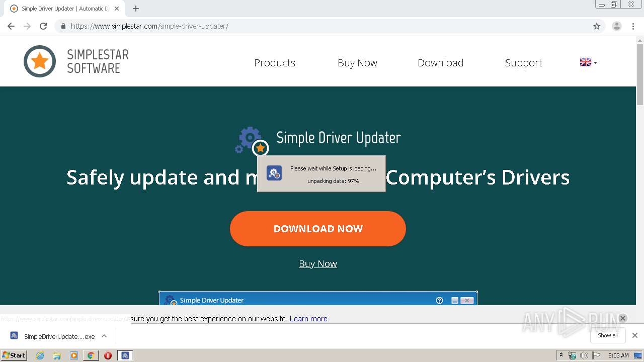Open the volume speaker tray icon

pos(584,355)
